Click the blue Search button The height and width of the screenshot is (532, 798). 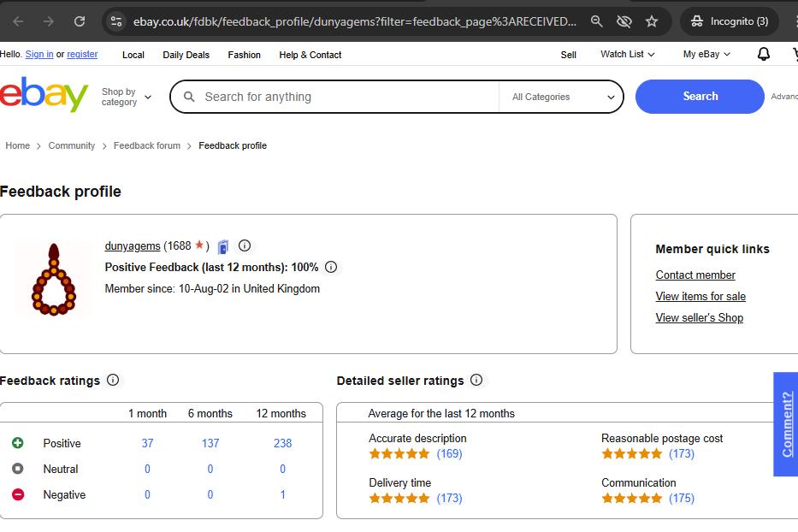coord(700,96)
